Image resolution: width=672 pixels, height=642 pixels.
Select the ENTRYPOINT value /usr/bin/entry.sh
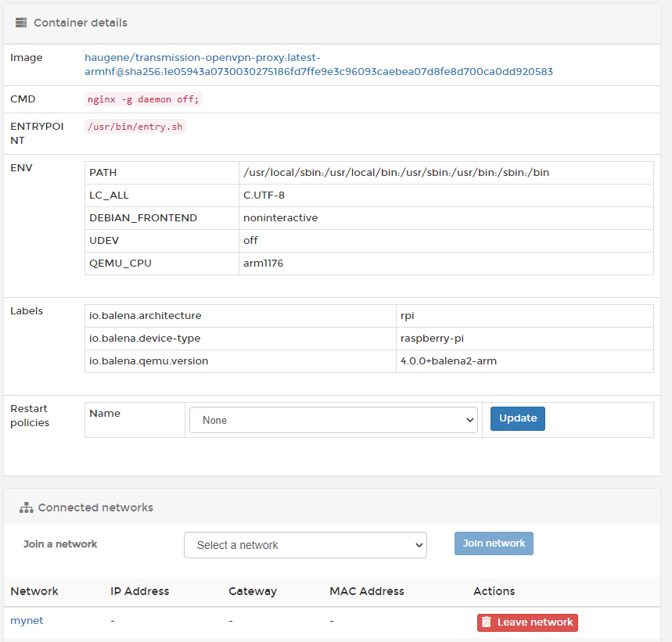coord(135,126)
